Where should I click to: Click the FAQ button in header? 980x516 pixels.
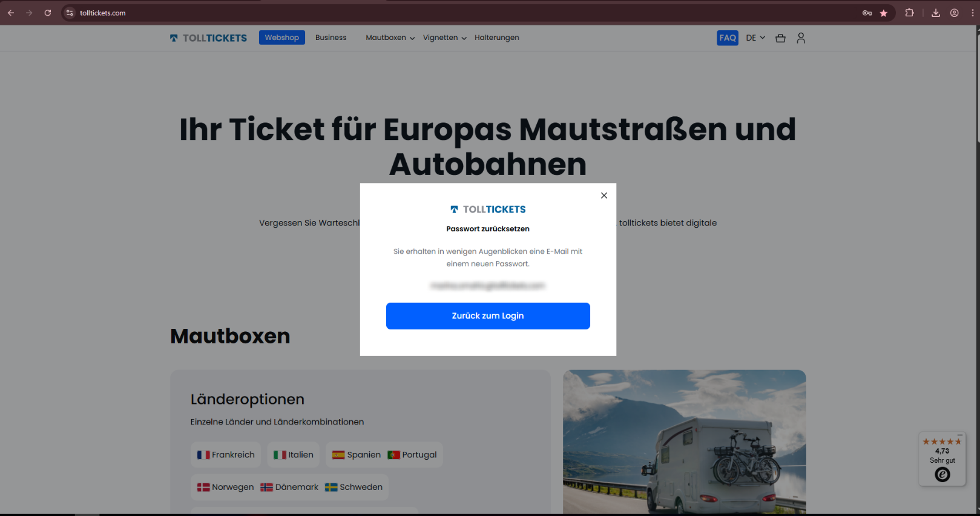coord(728,38)
